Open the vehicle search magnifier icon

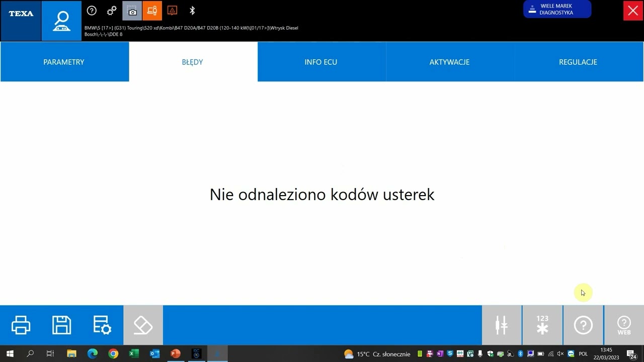[61, 21]
